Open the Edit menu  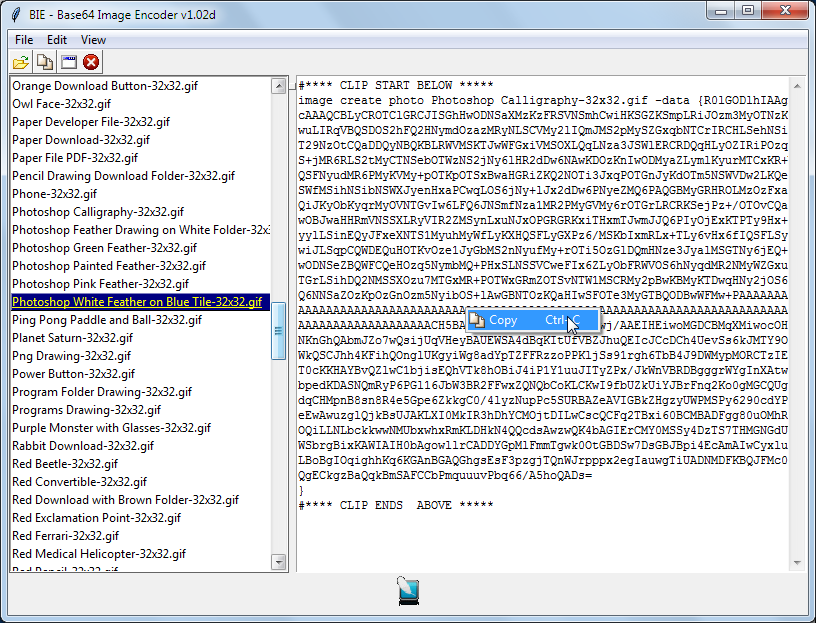56,39
